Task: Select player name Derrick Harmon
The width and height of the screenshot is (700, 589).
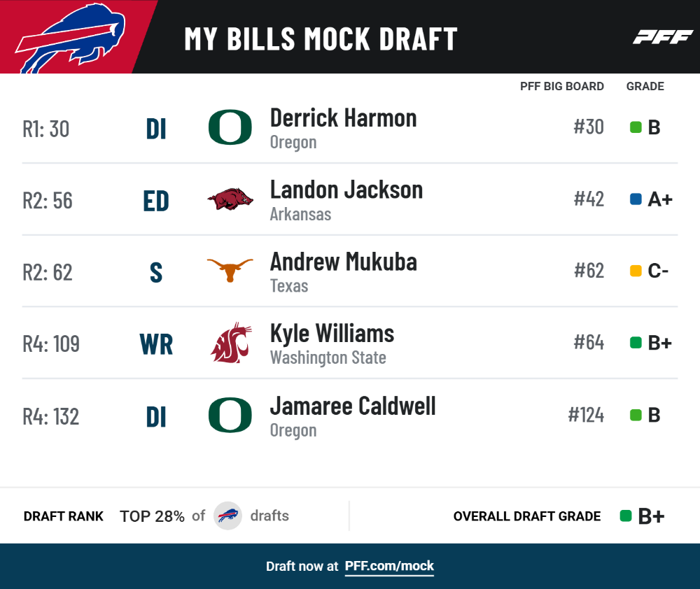Action: 343,118
